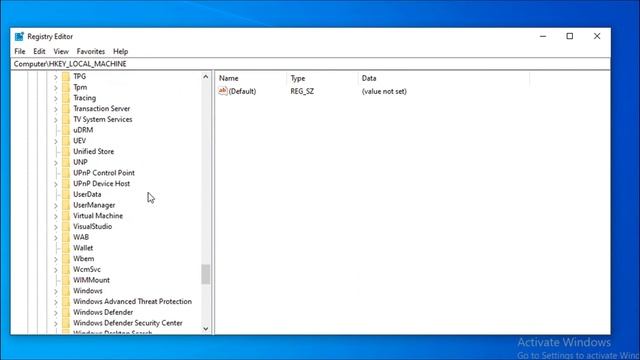640x360 pixels.
Task: Open the Edit menu
Action: point(39,51)
